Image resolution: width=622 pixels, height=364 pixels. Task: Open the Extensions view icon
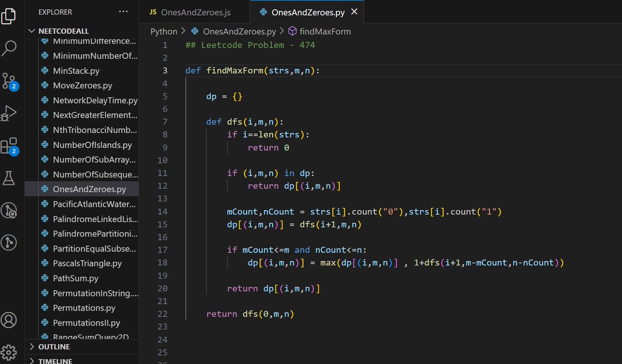9,146
